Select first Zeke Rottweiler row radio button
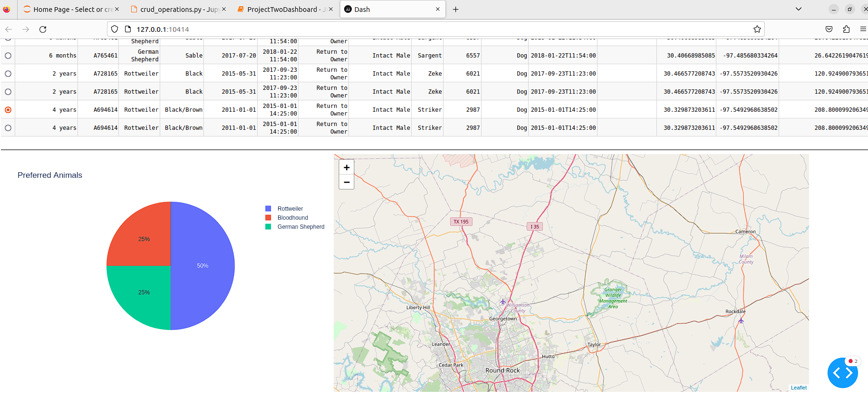The height and width of the screenshot is (399, 868). [8, 74]
